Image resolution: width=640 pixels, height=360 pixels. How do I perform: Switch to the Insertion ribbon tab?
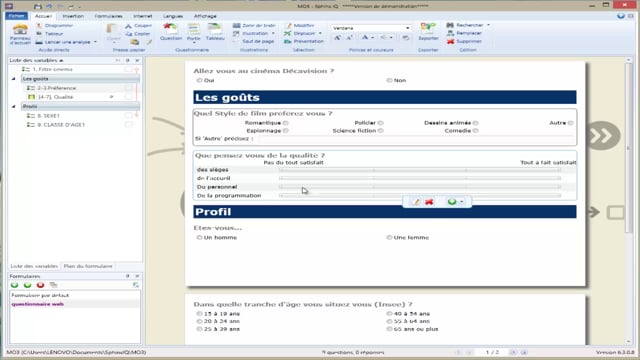(x=73, y=16)
